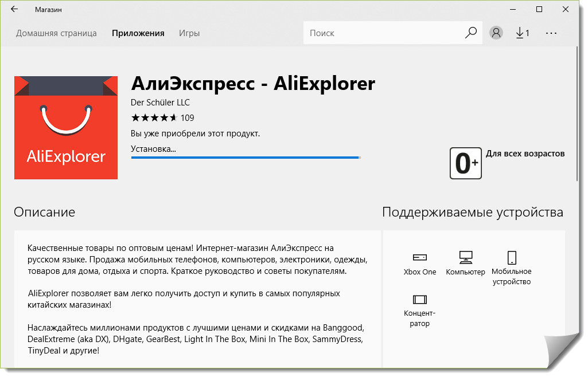Image resolution: width=588 pixels, height=377 pixels.
Task: Click the back arrow in title bar
Action: (14, 9)
